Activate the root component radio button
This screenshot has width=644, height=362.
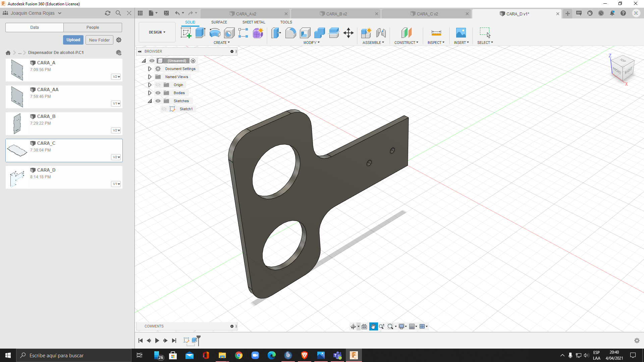pyautogui.click(x=193, y=61)
